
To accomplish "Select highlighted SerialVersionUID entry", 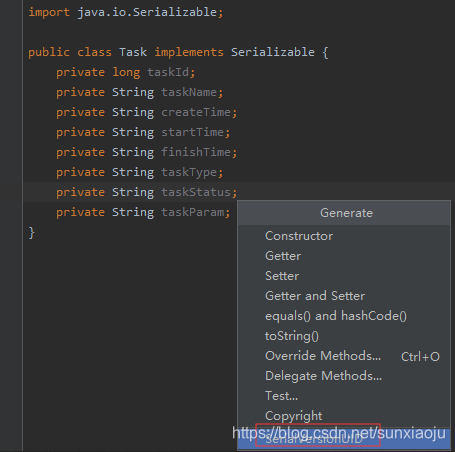I will (x=344, y=439).
